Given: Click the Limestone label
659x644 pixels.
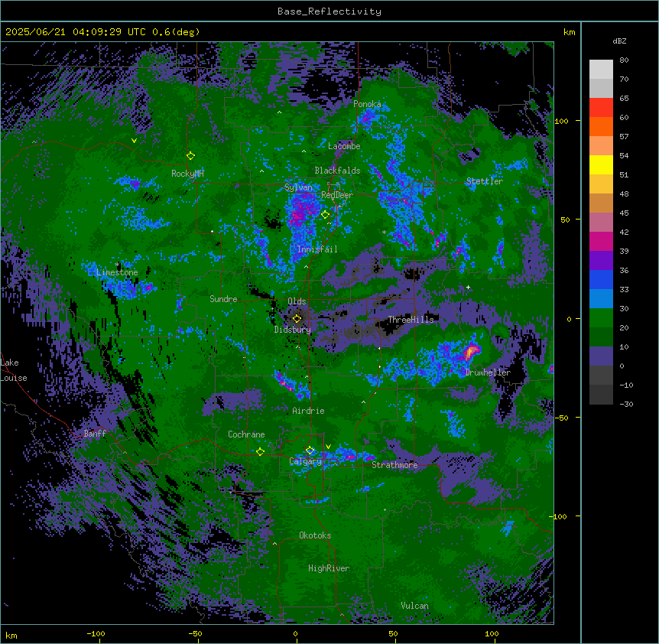Looking at the screenshot, I should [x=117, y=272].
